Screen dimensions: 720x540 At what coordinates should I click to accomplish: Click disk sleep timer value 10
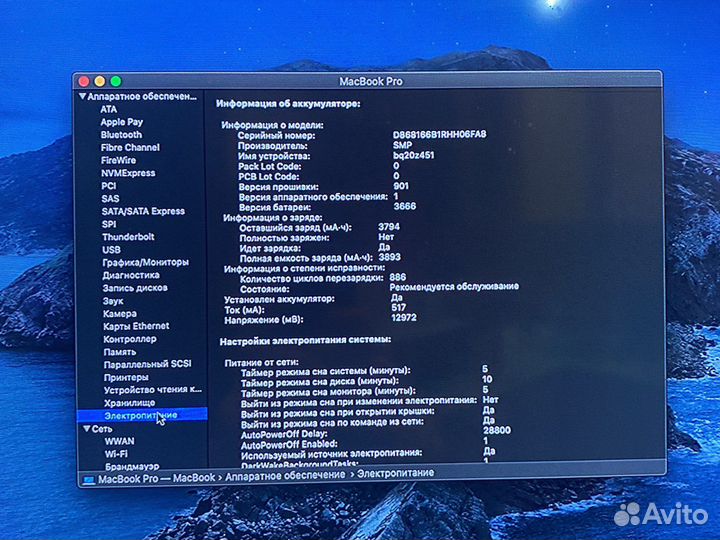click(487, 379)
